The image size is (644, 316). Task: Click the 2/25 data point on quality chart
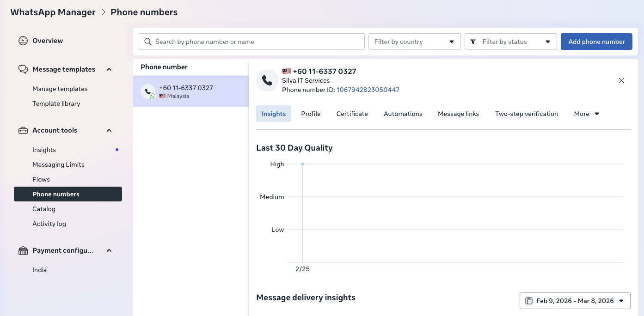coord(302,164)
